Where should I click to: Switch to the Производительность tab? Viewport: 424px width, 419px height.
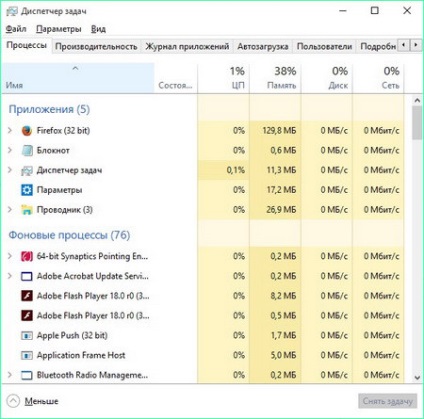click(96, 46)
